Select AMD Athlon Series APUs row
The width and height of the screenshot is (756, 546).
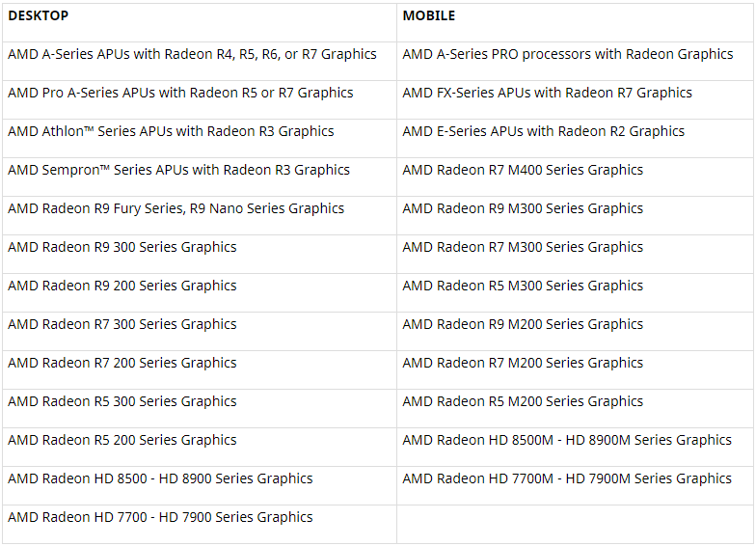[x=171, y=132]
